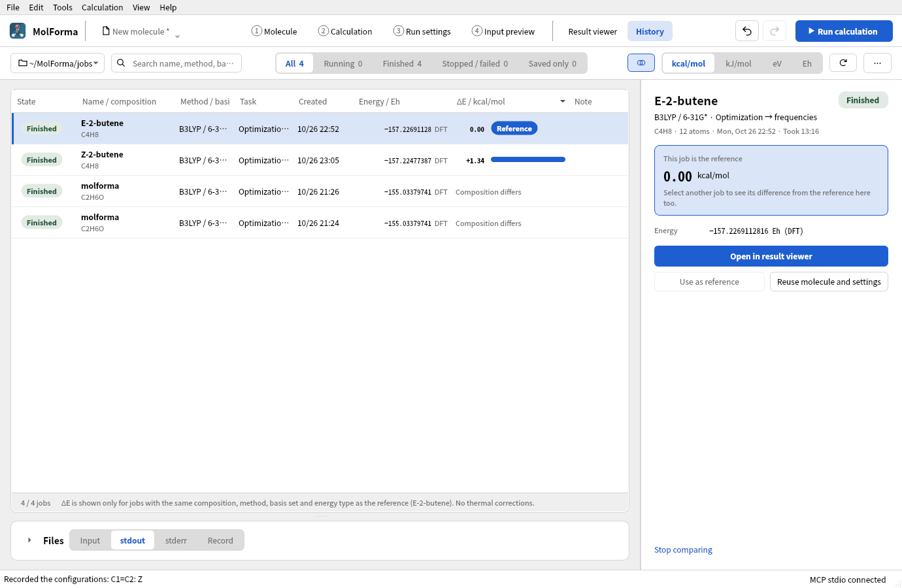The image size is (902, 588).
Task: Open the more options ellipsis menu
Action: (877, 63)
